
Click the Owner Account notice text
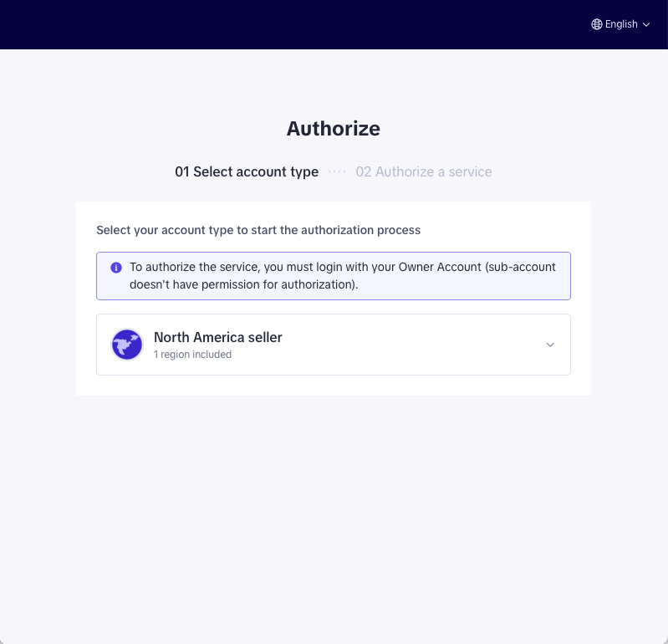tap(343, 276)
